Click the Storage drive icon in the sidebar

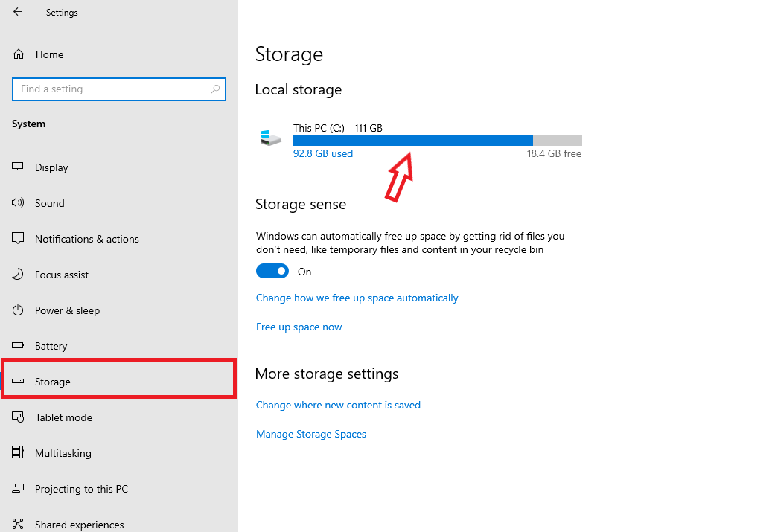click(x=18, y=381)
